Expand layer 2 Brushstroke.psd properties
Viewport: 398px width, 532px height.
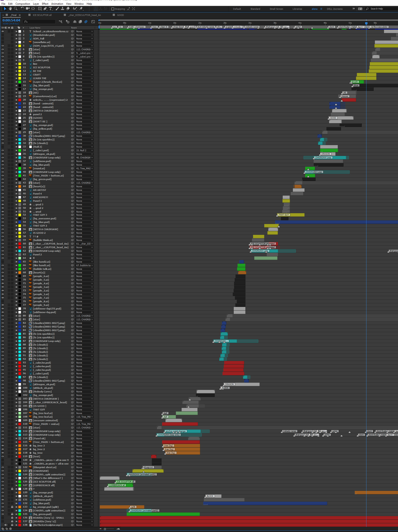[x=16, y=35]
